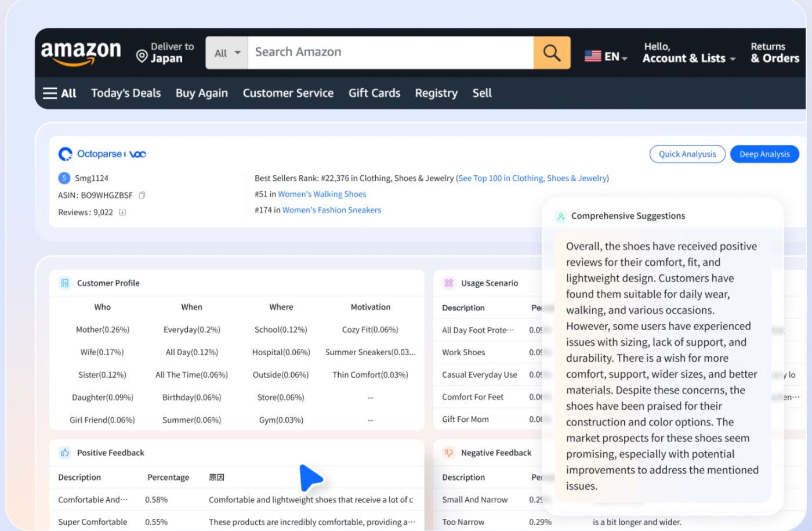Click the Who column header

(102, 307)
